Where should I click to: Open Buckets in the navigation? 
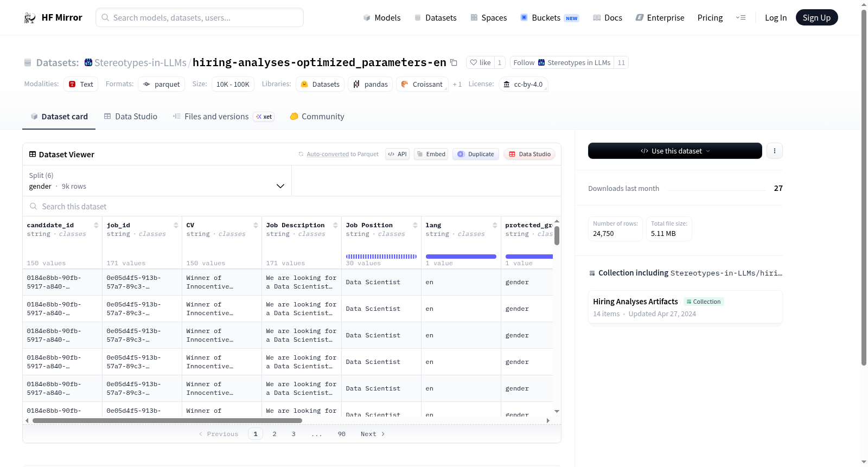click(550, 18)
